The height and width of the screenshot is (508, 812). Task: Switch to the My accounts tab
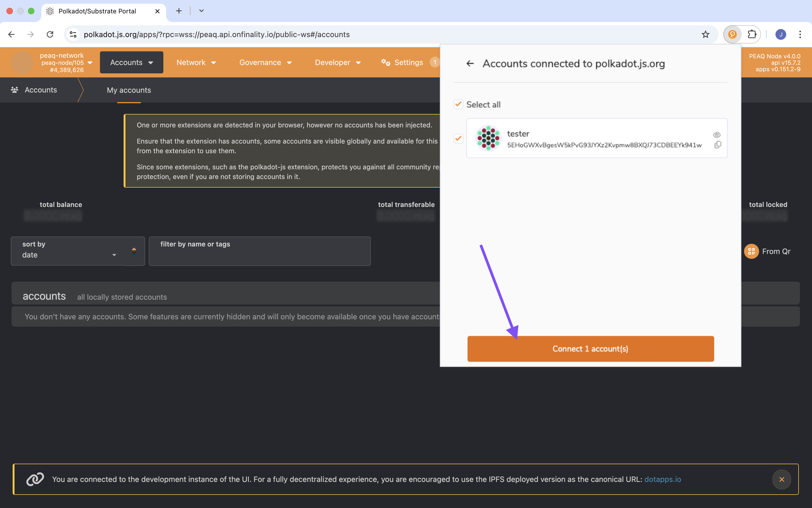click(129, 90)
